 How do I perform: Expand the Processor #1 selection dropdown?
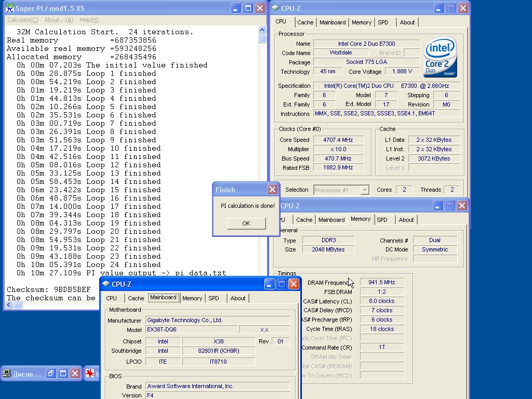point(365,190)
